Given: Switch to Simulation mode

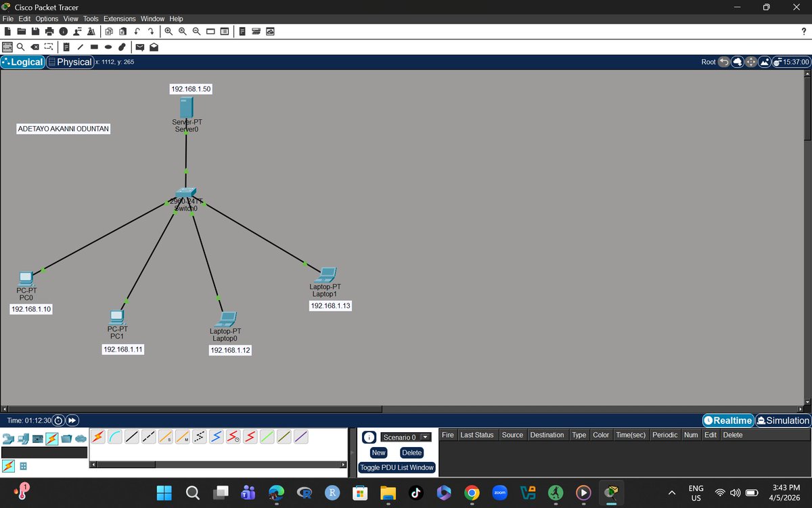Looking at the screenshot, I should coord(783,421).
